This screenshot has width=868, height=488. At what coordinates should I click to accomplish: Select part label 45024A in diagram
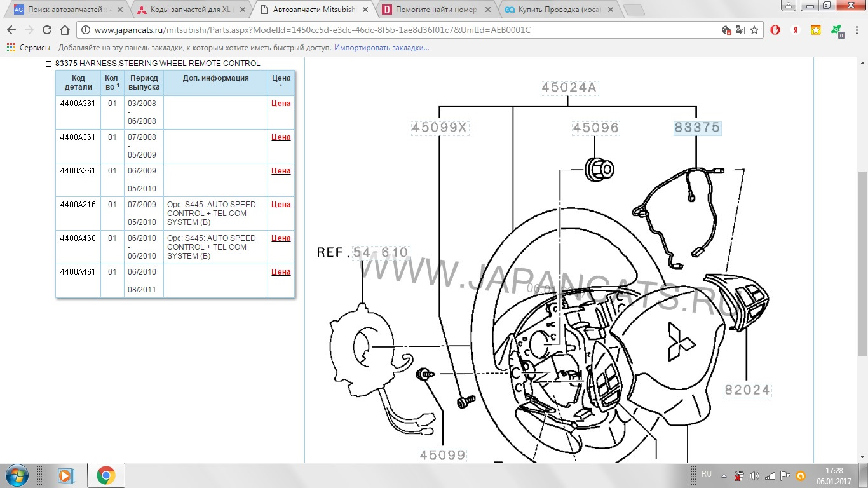point(569,88)
